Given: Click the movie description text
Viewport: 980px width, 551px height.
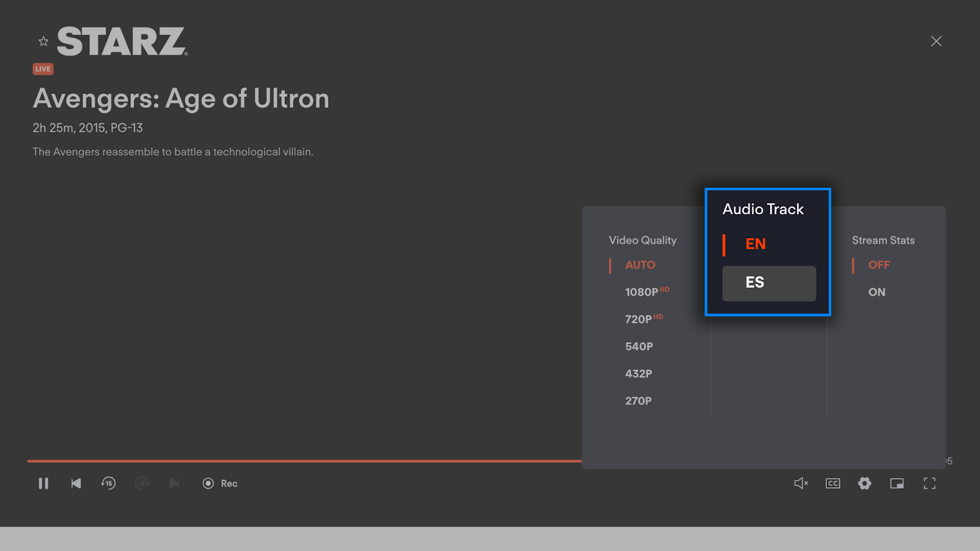Looking at the screenshot, I should (173, 152).
